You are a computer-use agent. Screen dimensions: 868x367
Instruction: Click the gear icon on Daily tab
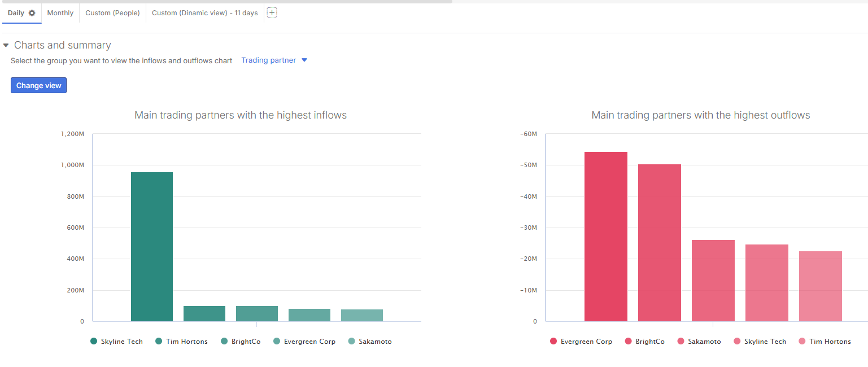[32, 13]
